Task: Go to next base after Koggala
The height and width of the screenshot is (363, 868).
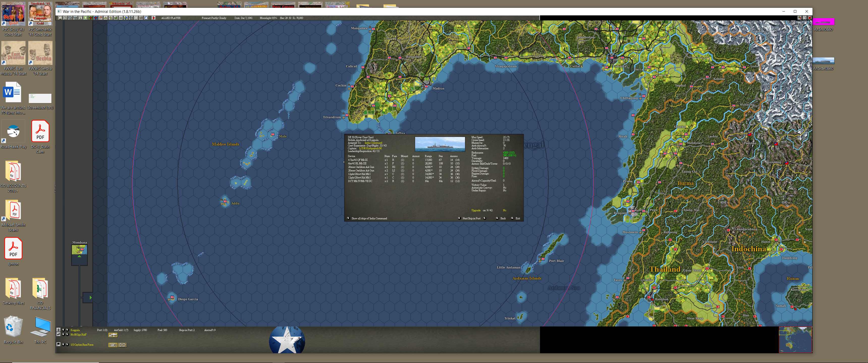Action: click(x=67, y=330)
